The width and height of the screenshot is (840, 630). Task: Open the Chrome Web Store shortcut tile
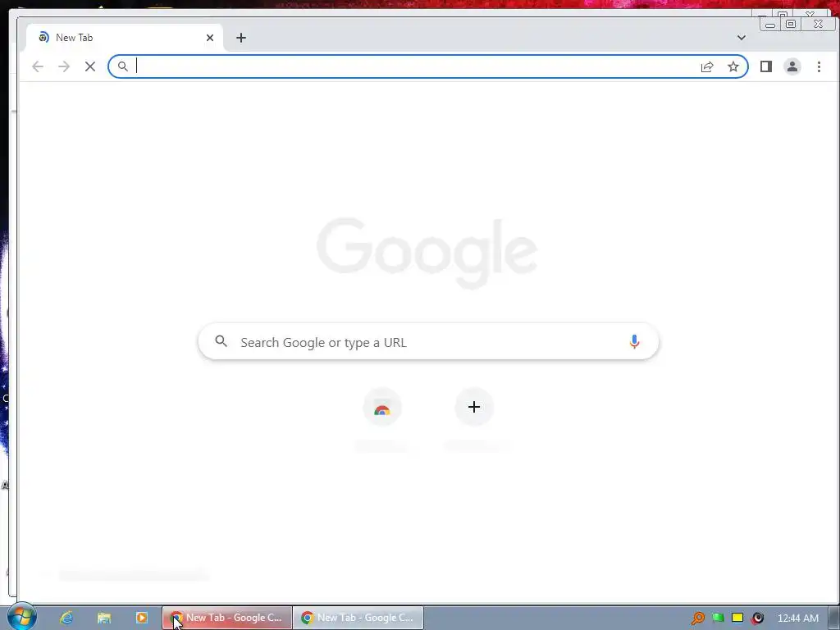tap(382, 408)
